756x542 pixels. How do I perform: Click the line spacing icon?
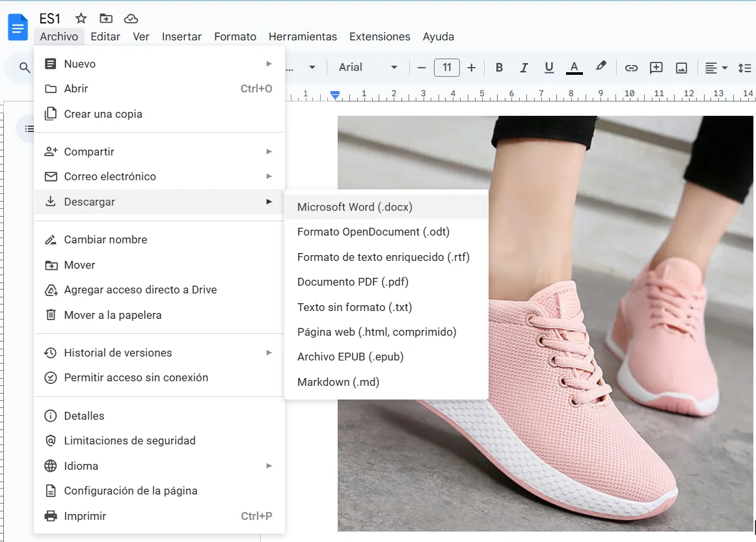point(745,68)
